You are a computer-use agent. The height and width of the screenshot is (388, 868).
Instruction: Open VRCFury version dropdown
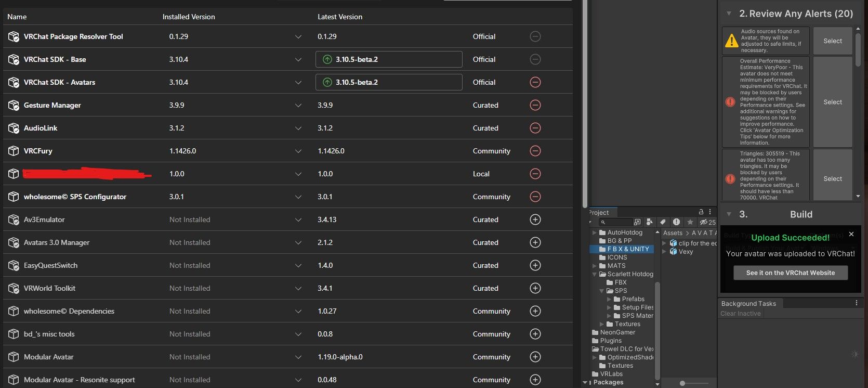point(298,151)
